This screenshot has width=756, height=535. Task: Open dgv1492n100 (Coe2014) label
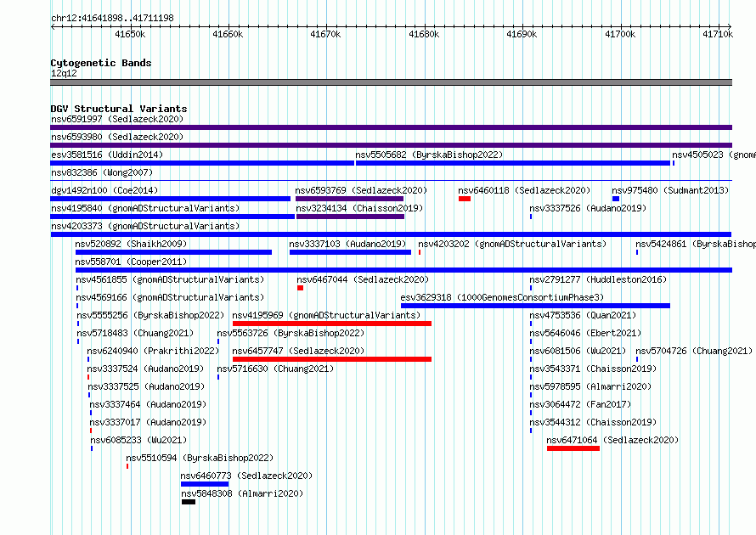[x=104, y=190]
